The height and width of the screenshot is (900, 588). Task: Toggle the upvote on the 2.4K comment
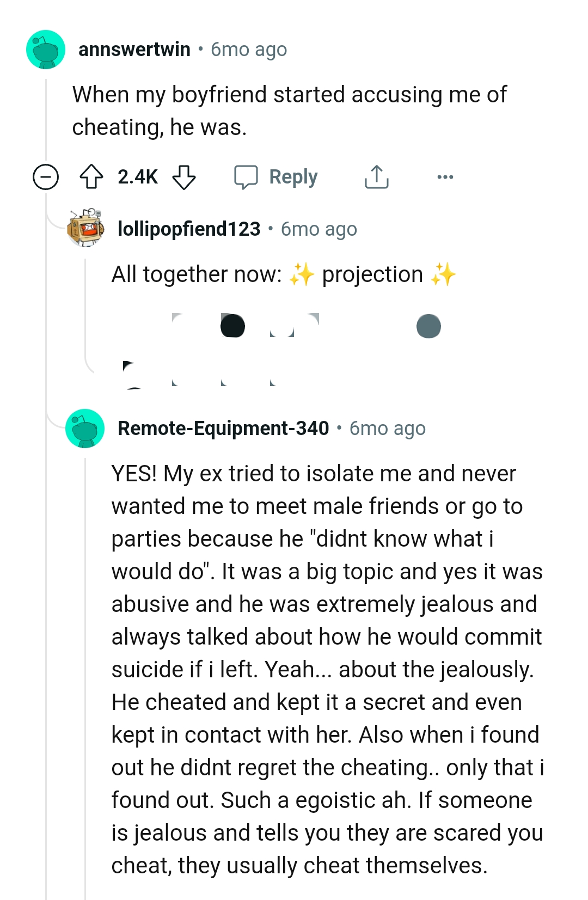[93, 176]
